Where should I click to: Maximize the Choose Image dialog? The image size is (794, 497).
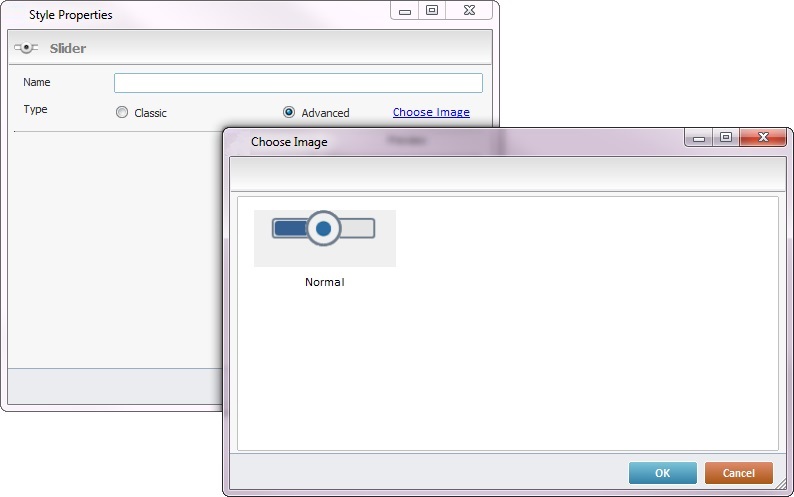point(726,138)
